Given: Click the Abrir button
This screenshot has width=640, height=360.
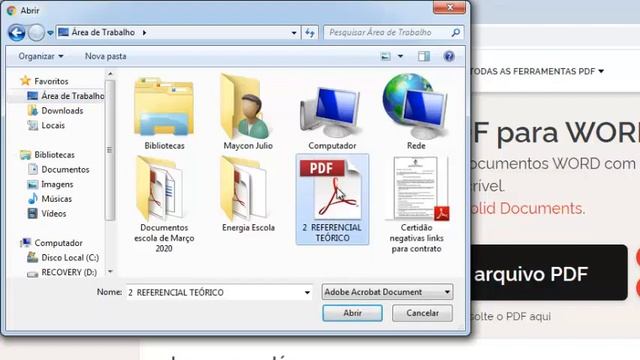Looking at the screenshot, I should [x=352, y=313].
